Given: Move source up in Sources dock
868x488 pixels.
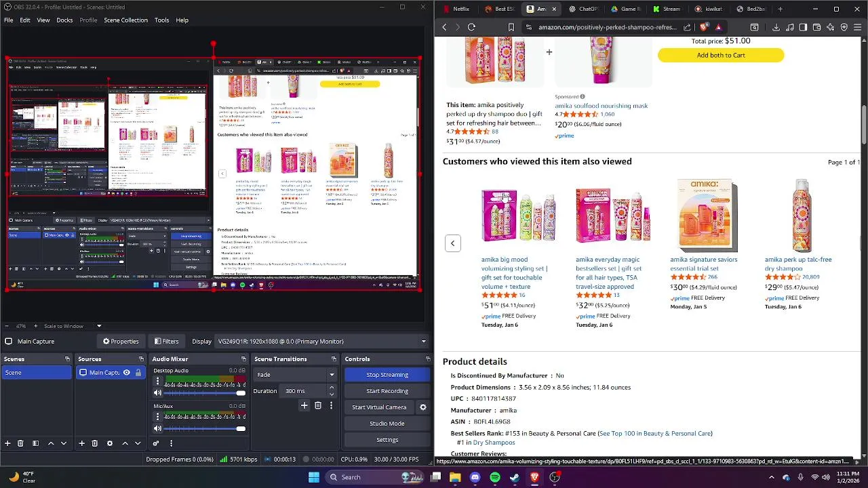Looking at the screenshot, I should coord(125,443).
